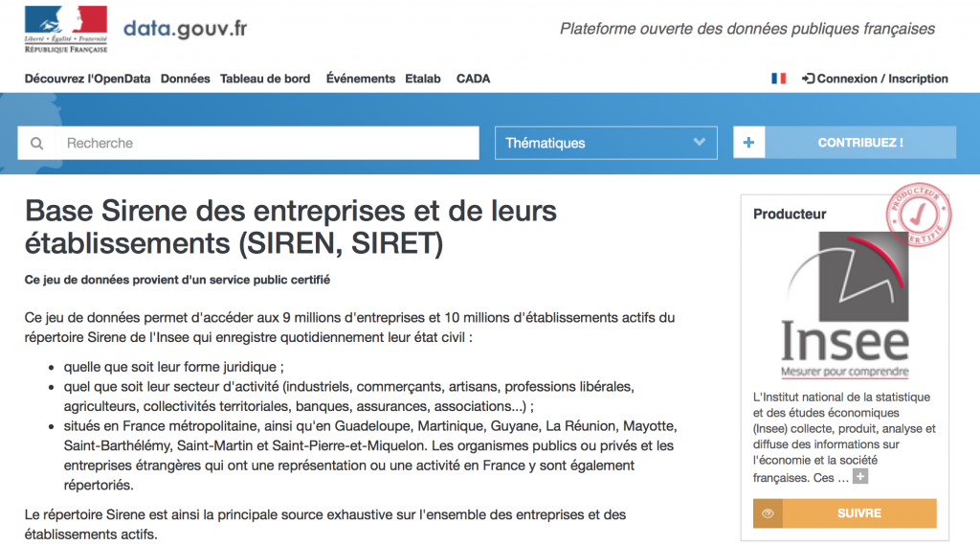Go to Événements in navigation
The width and height of the screenshot is (980, 545).
(360, 79)
